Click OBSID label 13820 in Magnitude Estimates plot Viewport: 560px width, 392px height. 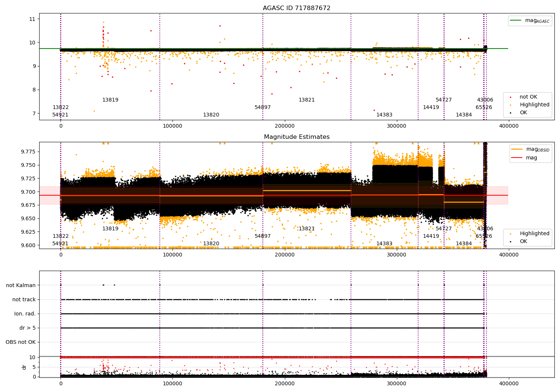pos(211,244)
